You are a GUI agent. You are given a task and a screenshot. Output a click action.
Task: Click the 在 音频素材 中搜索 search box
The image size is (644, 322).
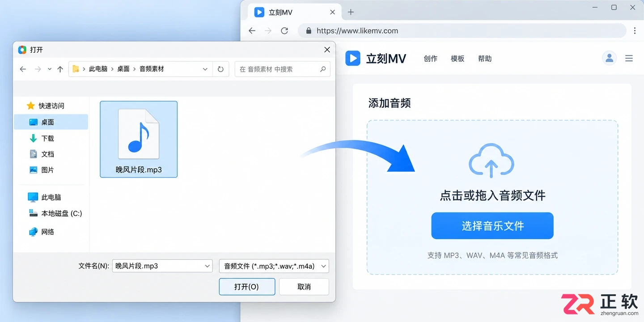[x=282, y=69]
